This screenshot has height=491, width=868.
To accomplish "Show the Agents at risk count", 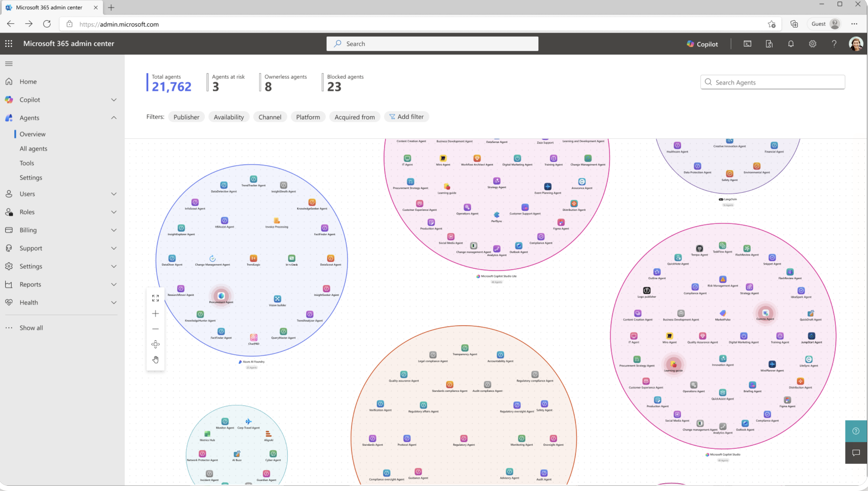I will tap(226, 82).
